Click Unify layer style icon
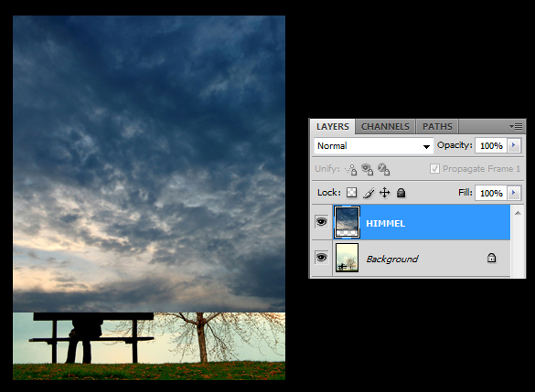The image size is (535, 392). (x=383, y=169)
